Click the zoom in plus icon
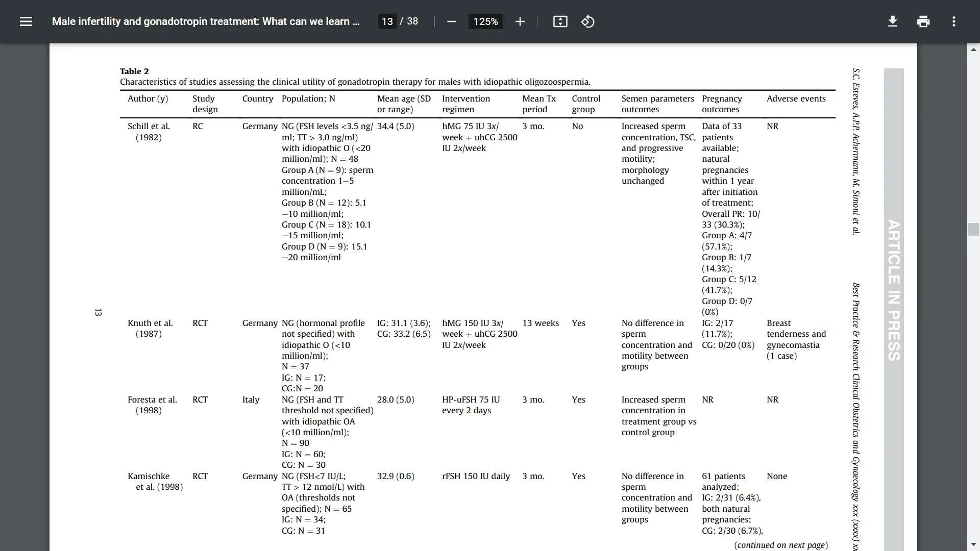The height and width of the screenshot is (551, 980). pyautogui.click(x=520, y=21)
